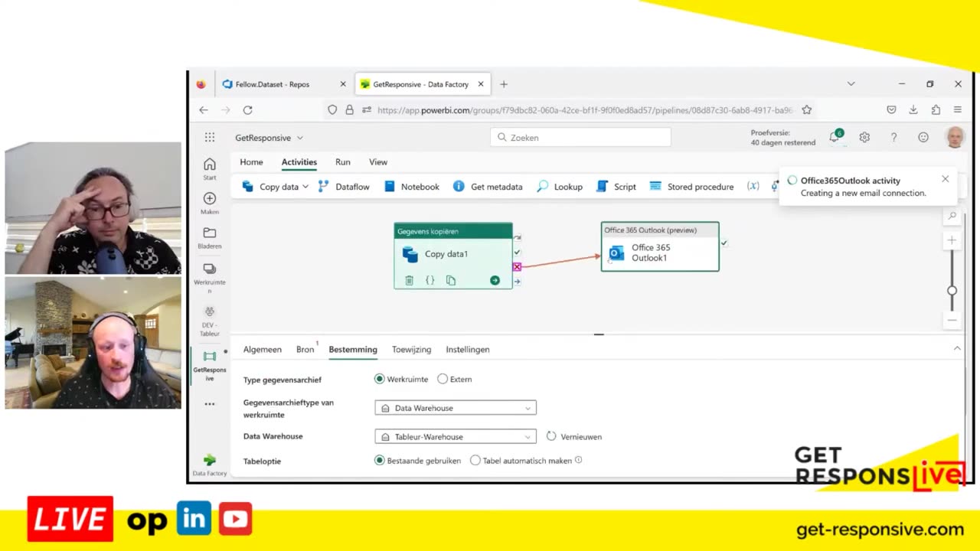Reload the page in the browser
The image size is (980, 551).
pyautogui.click(x=247, y=110)
